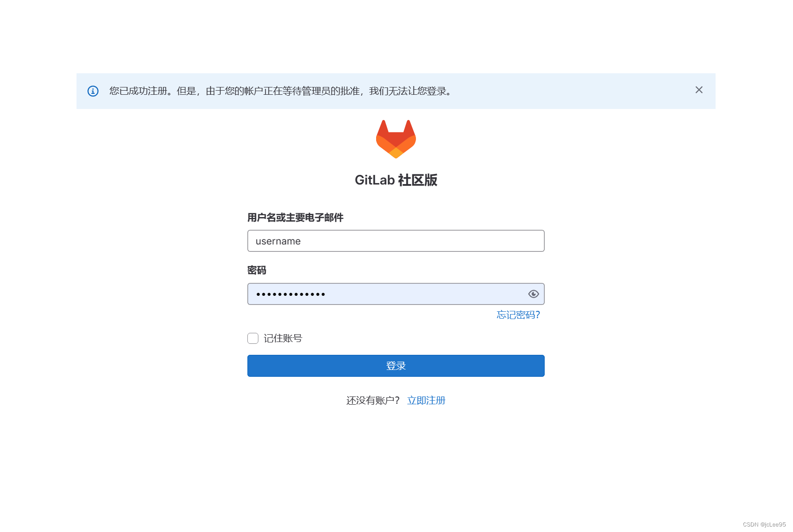Click the 密码 field label
The image size is (793, 532).
pyautogui.click(x=257, y=270)
